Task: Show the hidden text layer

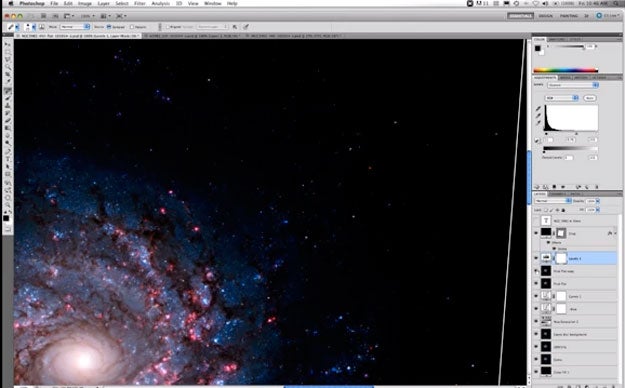Action: (536, 221)
